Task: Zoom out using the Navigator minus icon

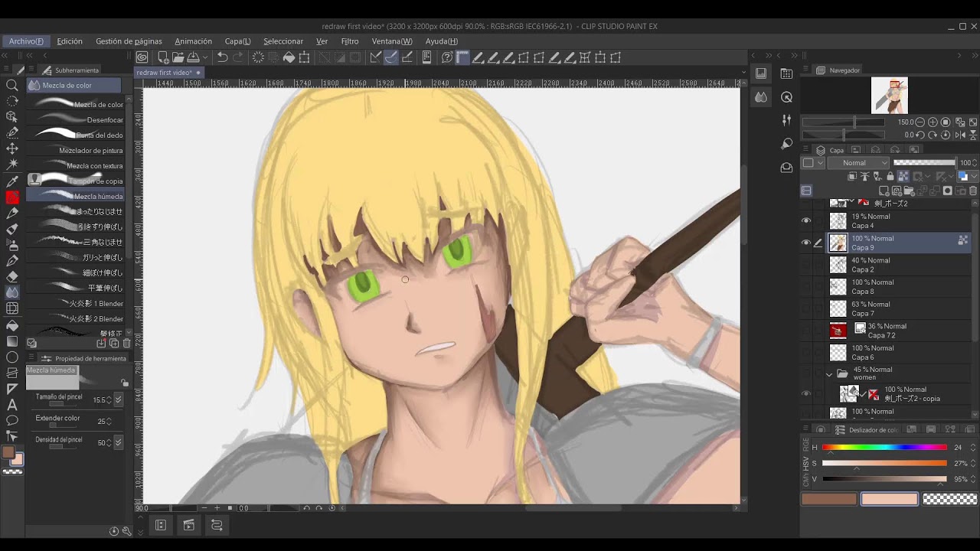Action: pyautogui.click(x=920, y=122)
